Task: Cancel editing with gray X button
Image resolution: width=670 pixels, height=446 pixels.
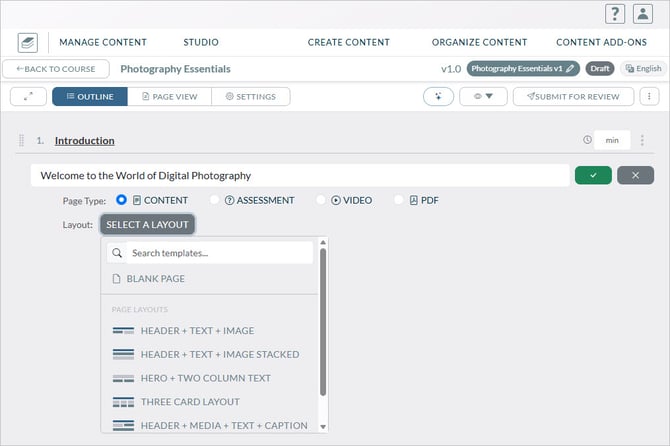Action: [x=635, y=175]
